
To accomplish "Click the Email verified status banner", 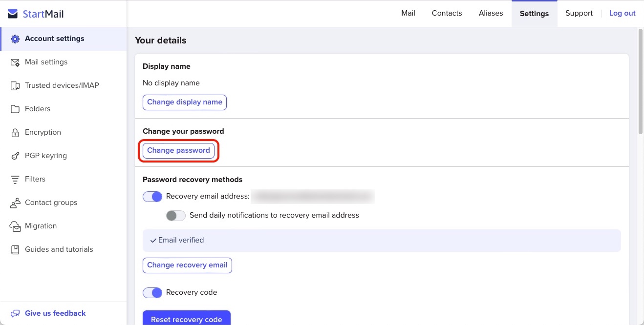I will [x=382, y=241].
